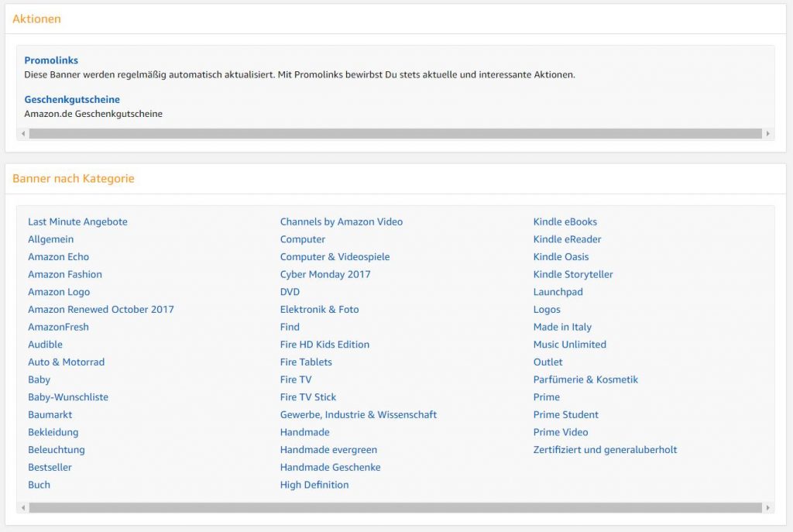Open Last Minute Angebote category
The height and width of the screenshot is (532, 793).
78,221
